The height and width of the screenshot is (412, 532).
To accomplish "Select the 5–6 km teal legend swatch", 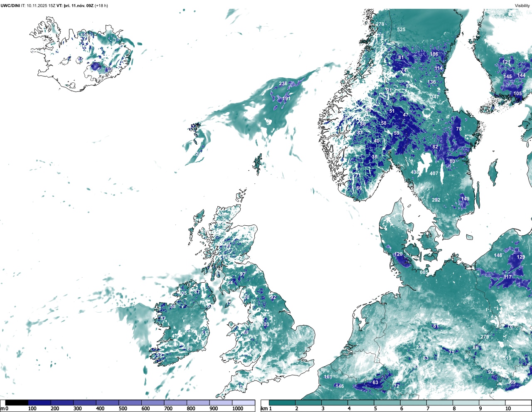I will click(x=387, y=402).
